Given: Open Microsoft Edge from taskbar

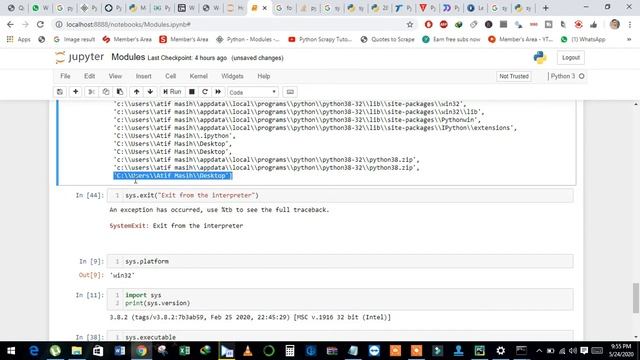Looking at the screenshot, I should point(33,351).
